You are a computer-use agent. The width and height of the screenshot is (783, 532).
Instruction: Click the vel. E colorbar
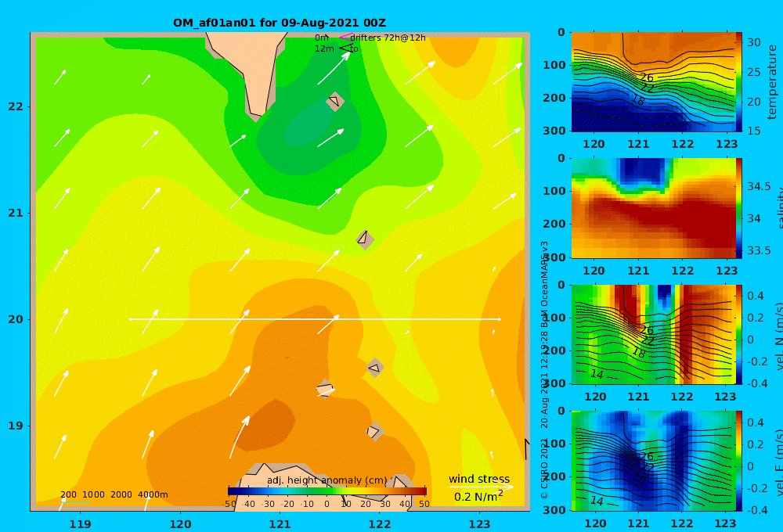click(x=739, y=461)
